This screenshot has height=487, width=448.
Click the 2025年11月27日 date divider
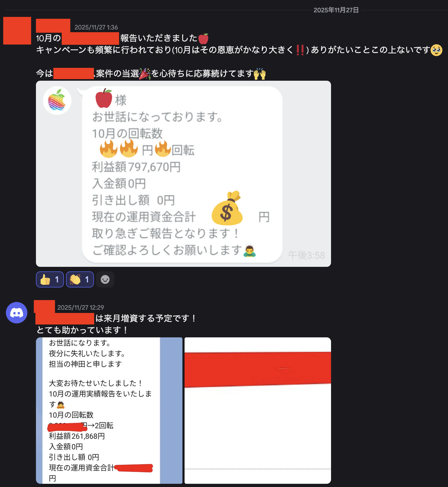click(336, 10)
